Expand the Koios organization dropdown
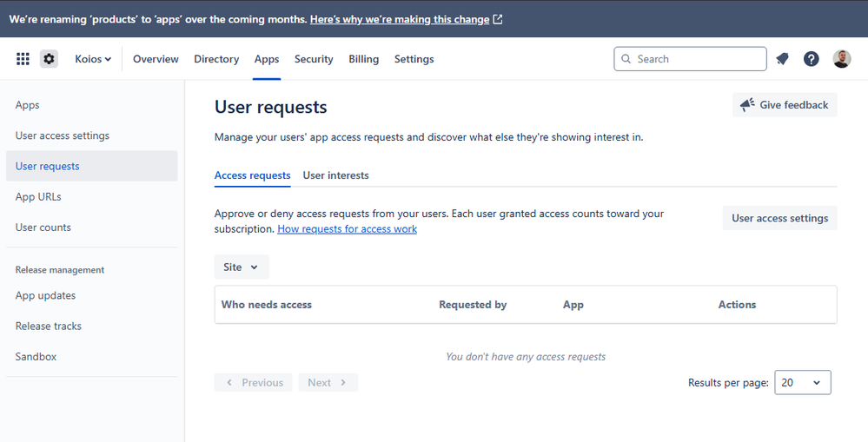 [93, 59]
